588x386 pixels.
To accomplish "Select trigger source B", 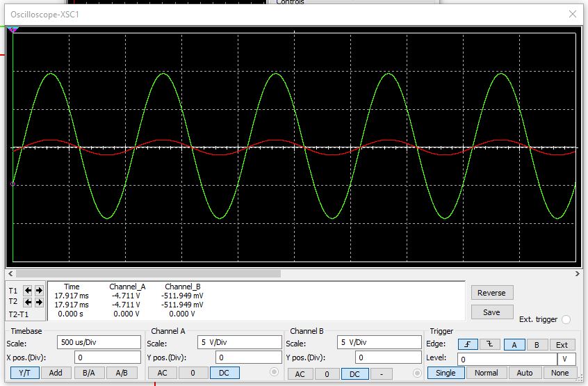I will click(x=537, y=345).
